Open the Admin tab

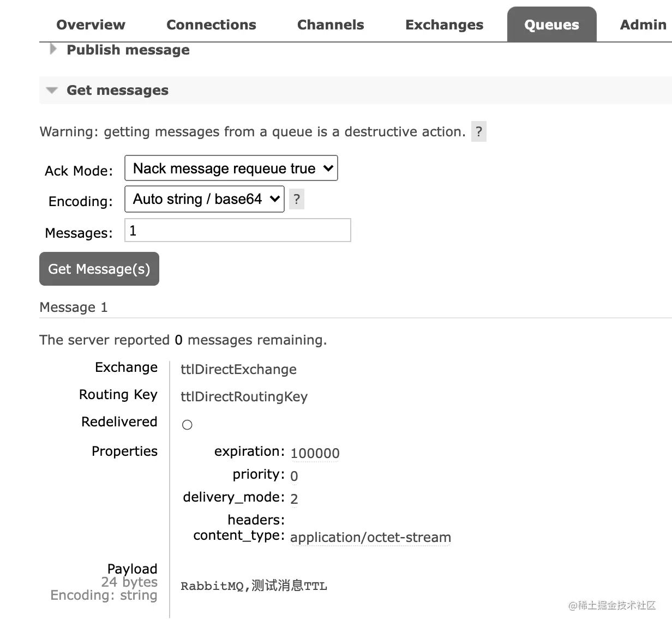(x=643, y=25)
